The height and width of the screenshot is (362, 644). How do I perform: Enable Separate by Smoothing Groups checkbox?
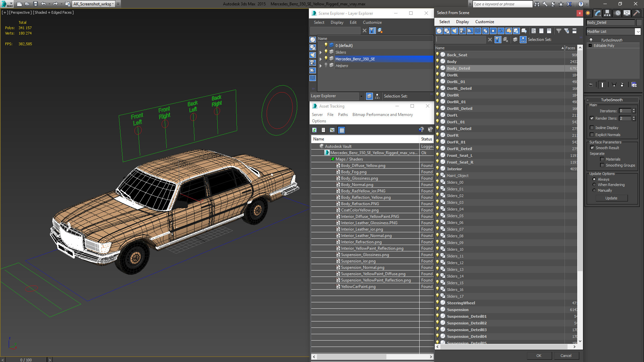[602, 165]
